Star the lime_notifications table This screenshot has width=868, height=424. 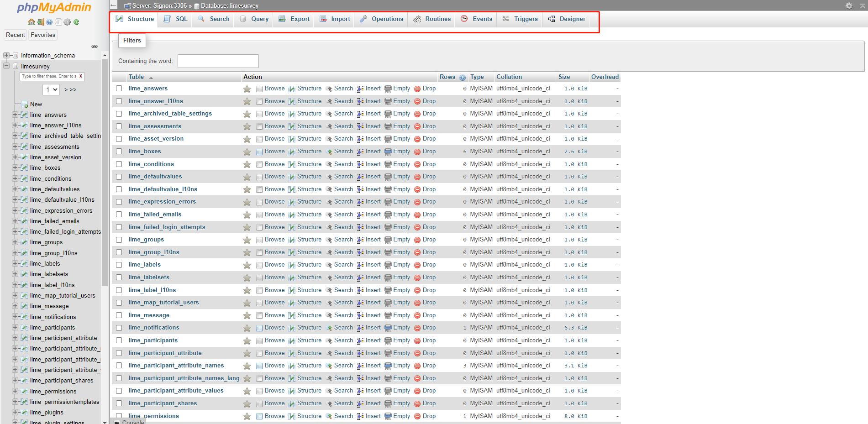click(x=247, y=328)
